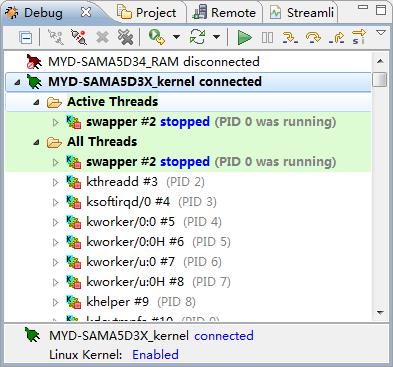Click the vertical scrollbar down arrow
This screenshot has height=367, width=393.
coord(380,312)
